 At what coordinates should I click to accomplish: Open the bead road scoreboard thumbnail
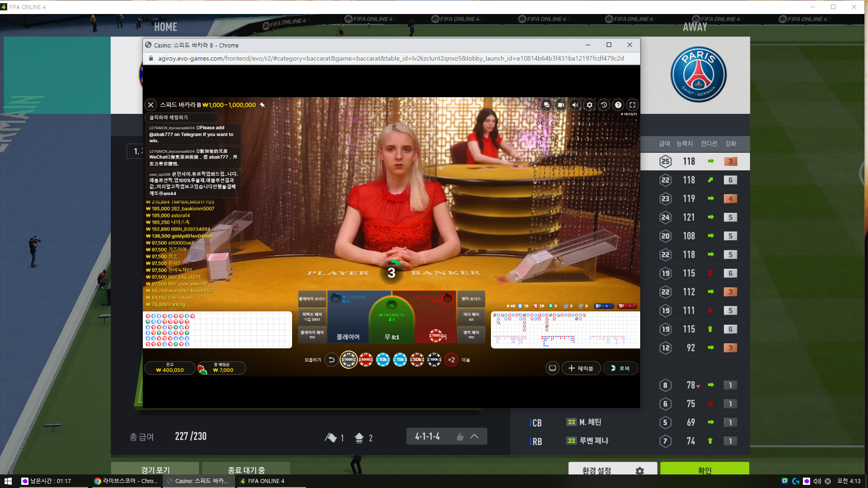217,330
